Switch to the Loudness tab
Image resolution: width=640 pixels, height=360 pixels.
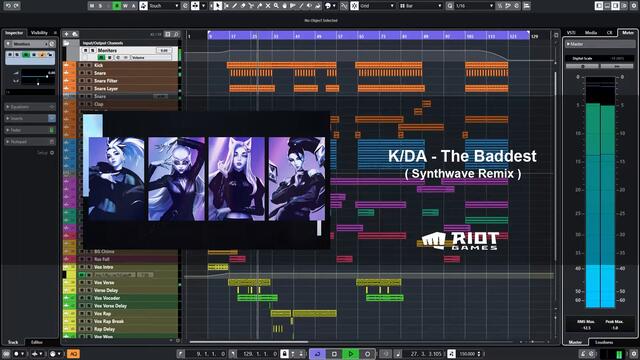point(604,342)
